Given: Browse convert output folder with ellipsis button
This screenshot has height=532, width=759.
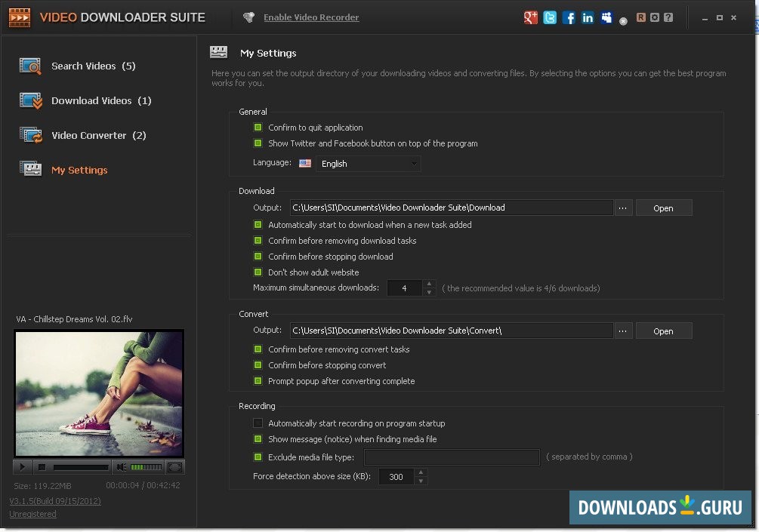Looking at the screenshot, I should pos(623,331).
